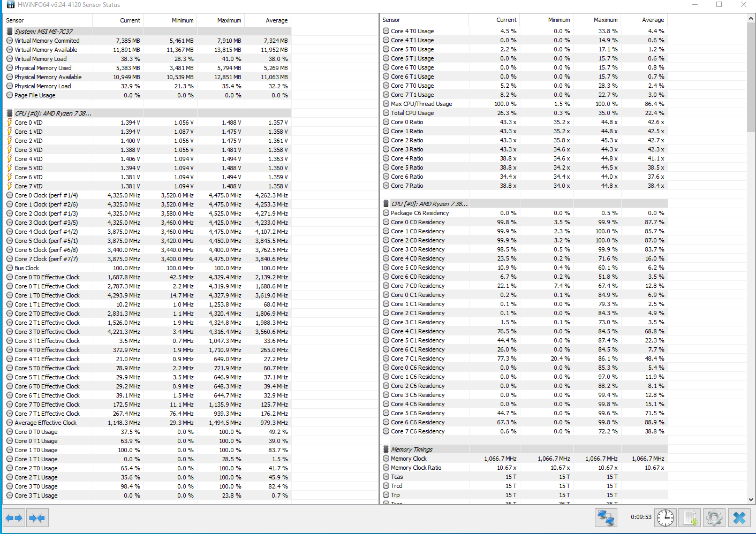Click the icon beside Average Effective Clock
The image size is (756, 534).
[x=10, y=423]
